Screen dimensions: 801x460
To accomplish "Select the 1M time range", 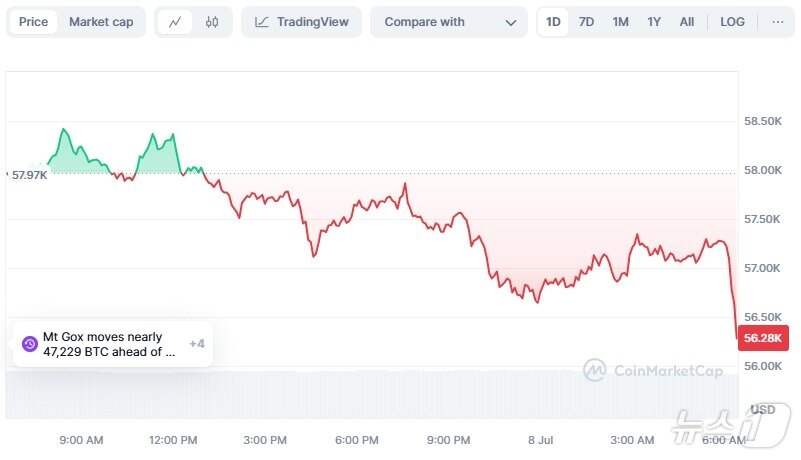I will click(x=620, y=22).
